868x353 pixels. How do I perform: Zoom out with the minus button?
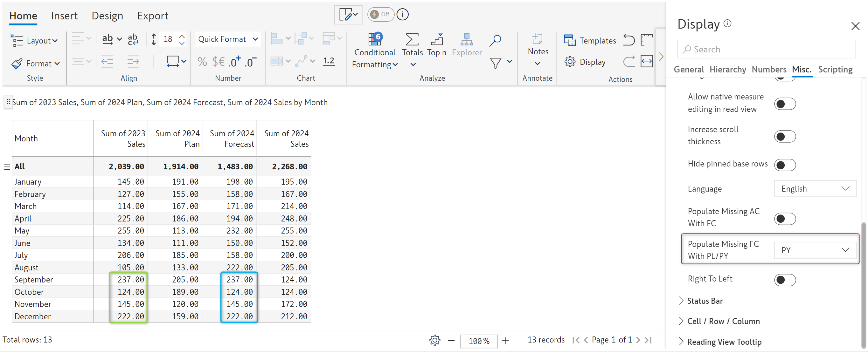tap(451, 341)
